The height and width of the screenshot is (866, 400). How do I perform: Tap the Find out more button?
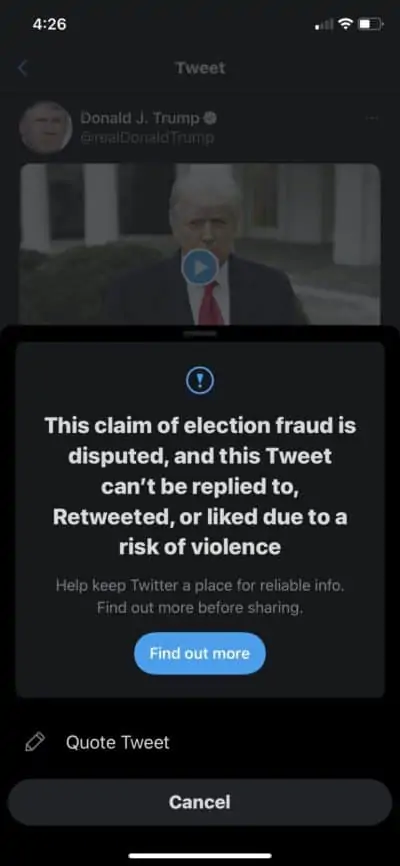coord(200,653)
